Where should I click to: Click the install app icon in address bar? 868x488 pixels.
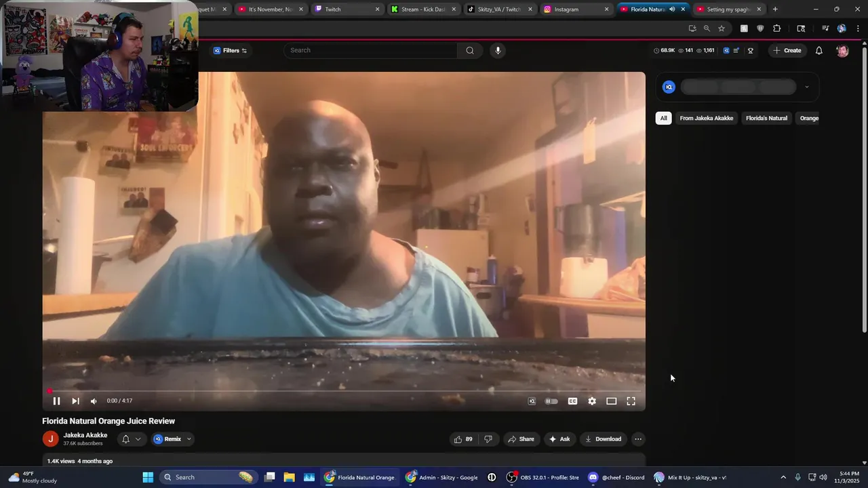tap(692, 28)
